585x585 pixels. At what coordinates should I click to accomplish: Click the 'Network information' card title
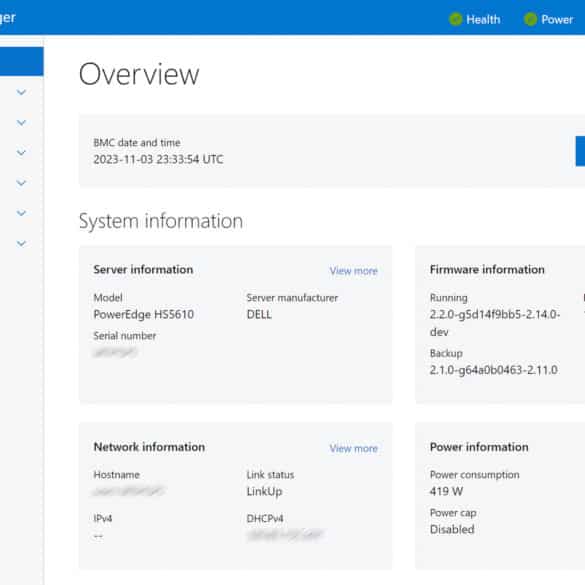point(149,447)
